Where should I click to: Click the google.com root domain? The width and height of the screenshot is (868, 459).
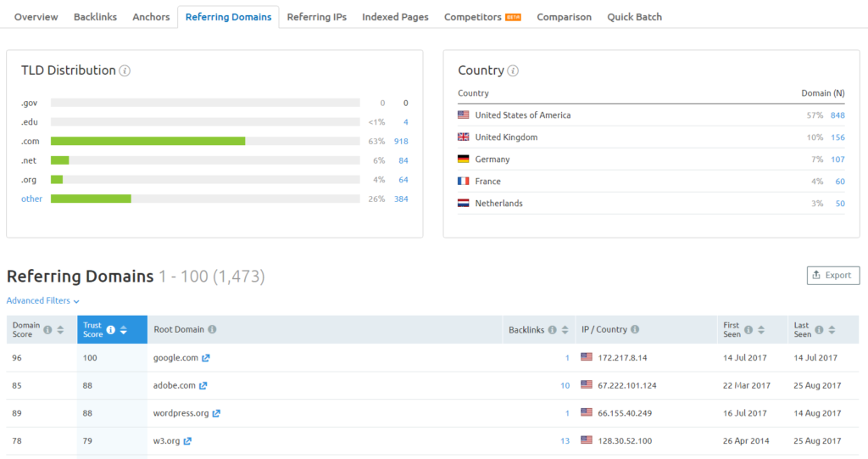click(x=175, y=358)
